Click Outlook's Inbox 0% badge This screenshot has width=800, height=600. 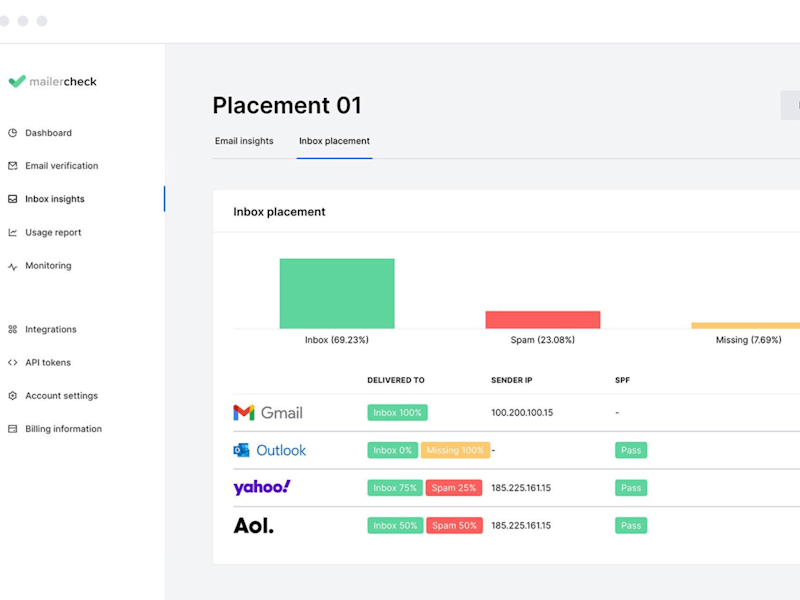pos(392,450)
